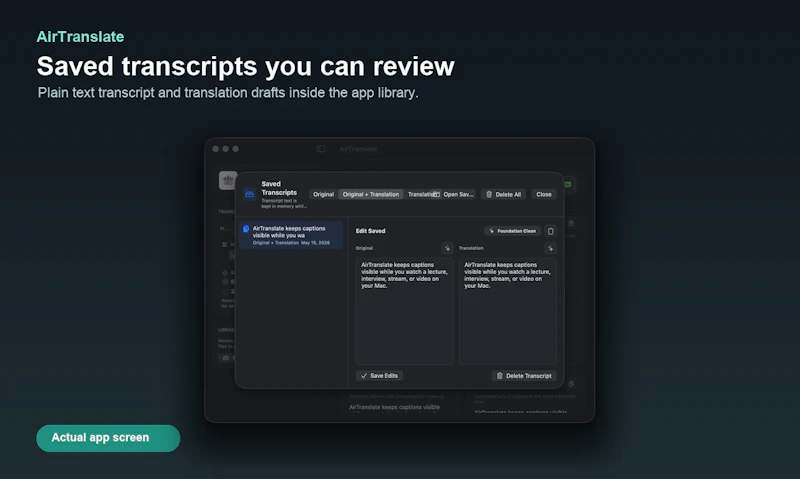Click the Delete All button
800x479 pixels.
504,194
